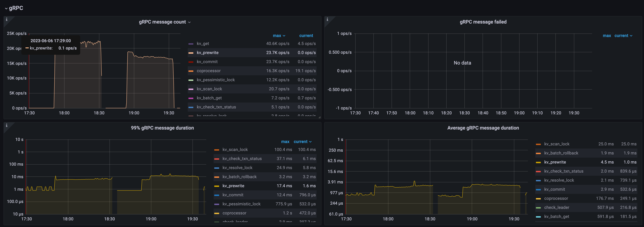This screenshot has height=227, width=644.
Task: Select the kv_get legend color marker
Action: coord(191,44)
